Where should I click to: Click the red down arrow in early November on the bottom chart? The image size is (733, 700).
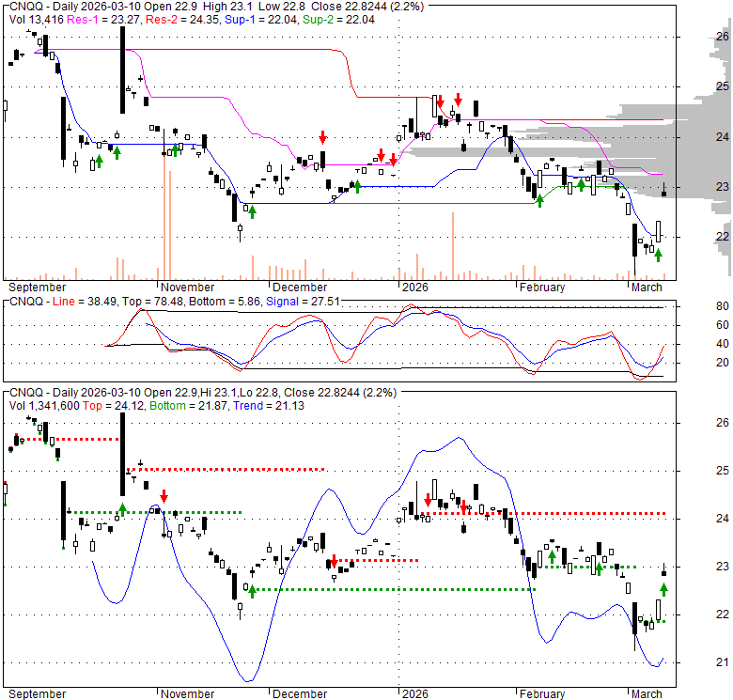point(164,496)
